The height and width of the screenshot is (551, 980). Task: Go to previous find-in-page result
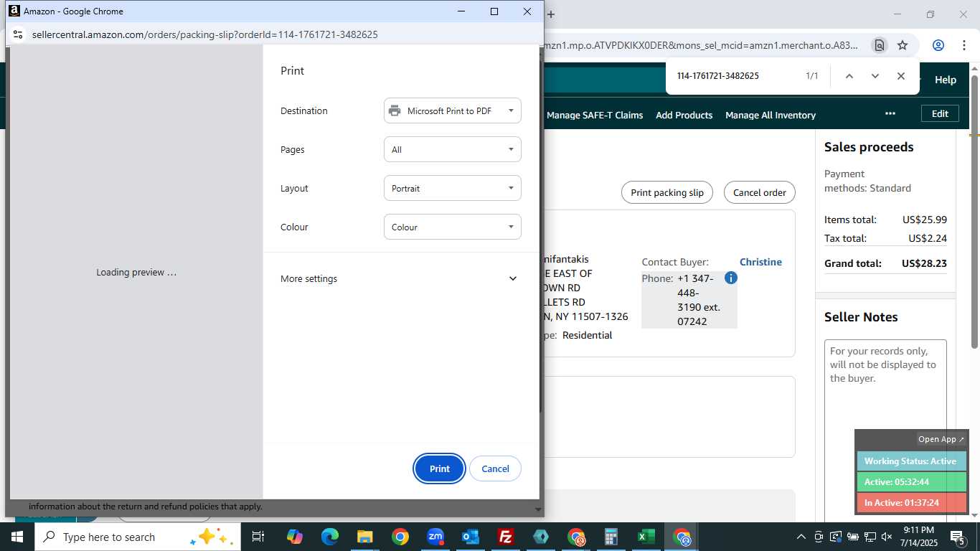[849, 76]
